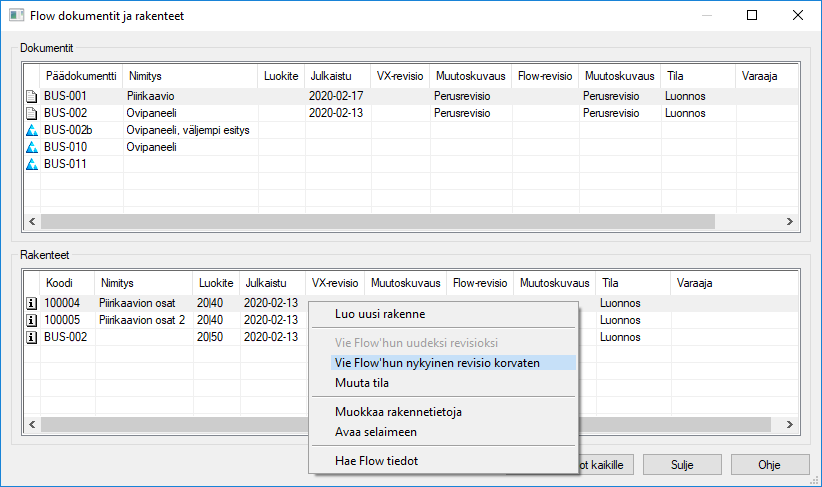Click the structure icon beside code 100005
Image resolution: width=822 pixels, height=487 pixels.
click(31, 320)
